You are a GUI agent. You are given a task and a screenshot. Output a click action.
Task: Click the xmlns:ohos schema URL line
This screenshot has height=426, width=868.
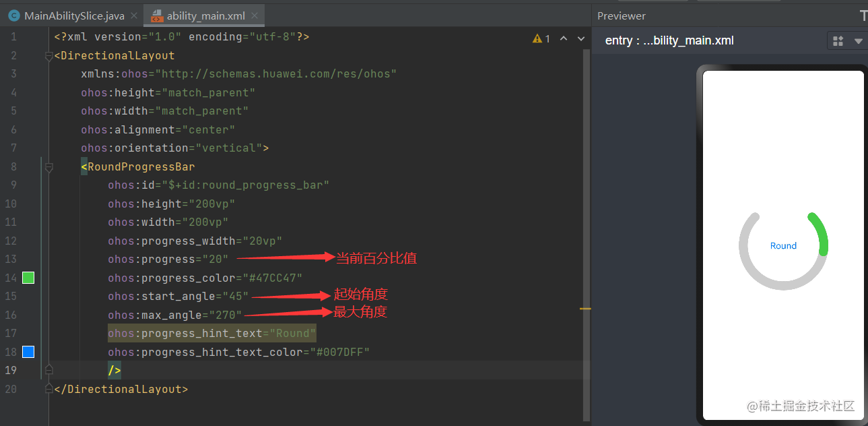point(238,74)
